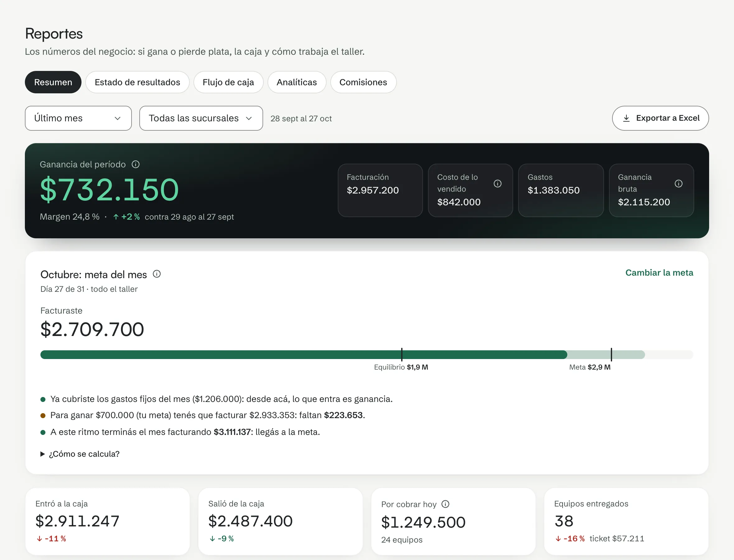Click Salió de la caja $2.487.400
The image size is (734, 560).
coord(250,521)
